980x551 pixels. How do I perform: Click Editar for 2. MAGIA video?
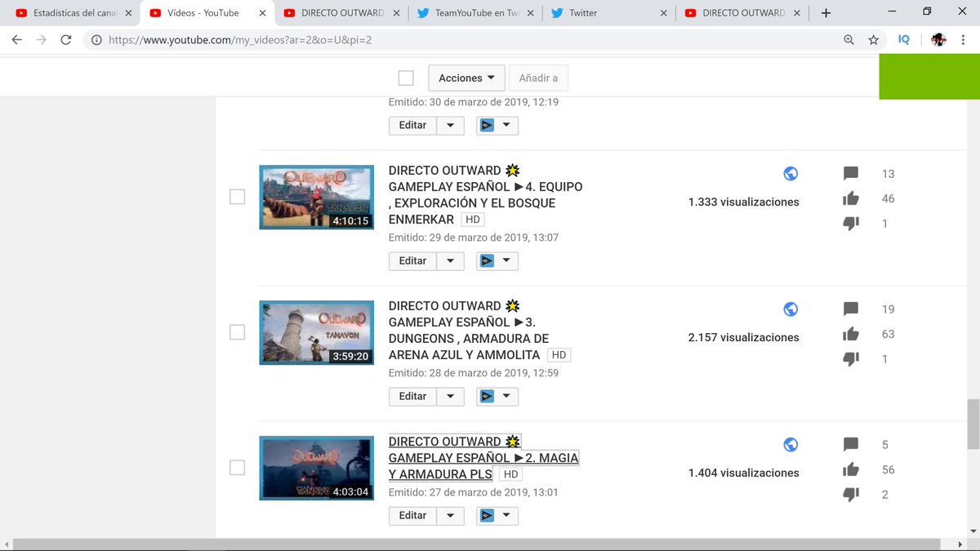[412, 516]
